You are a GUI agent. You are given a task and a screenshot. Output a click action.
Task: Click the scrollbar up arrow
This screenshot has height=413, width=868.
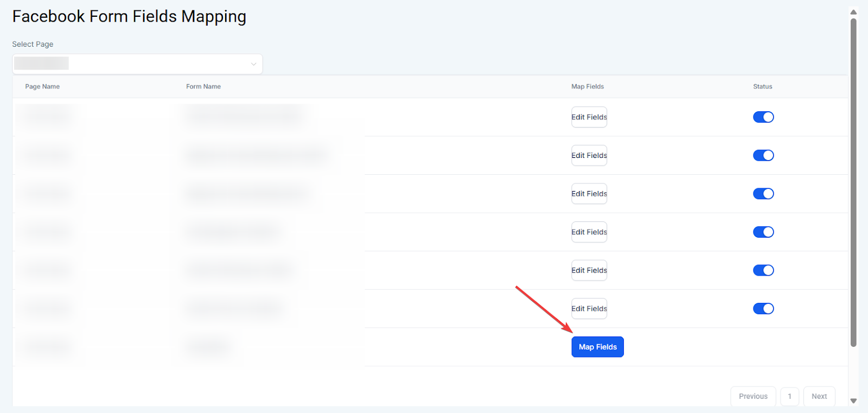pyautogui.click(x=853, y=12)
